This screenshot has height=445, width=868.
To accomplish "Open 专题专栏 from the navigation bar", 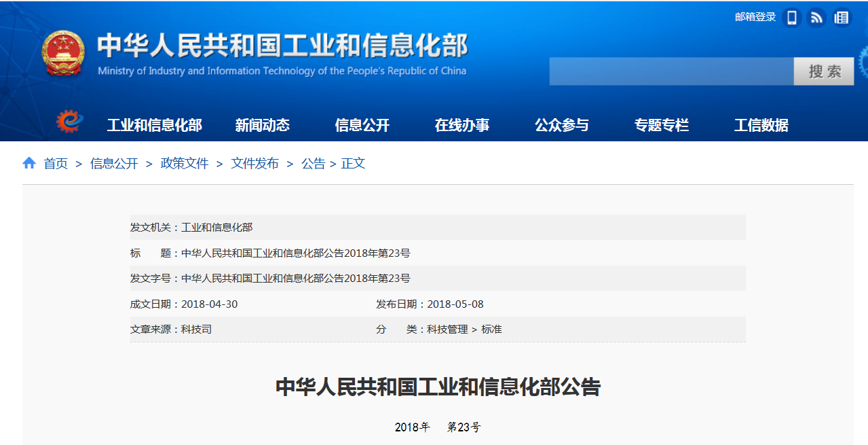I will 661,125.
